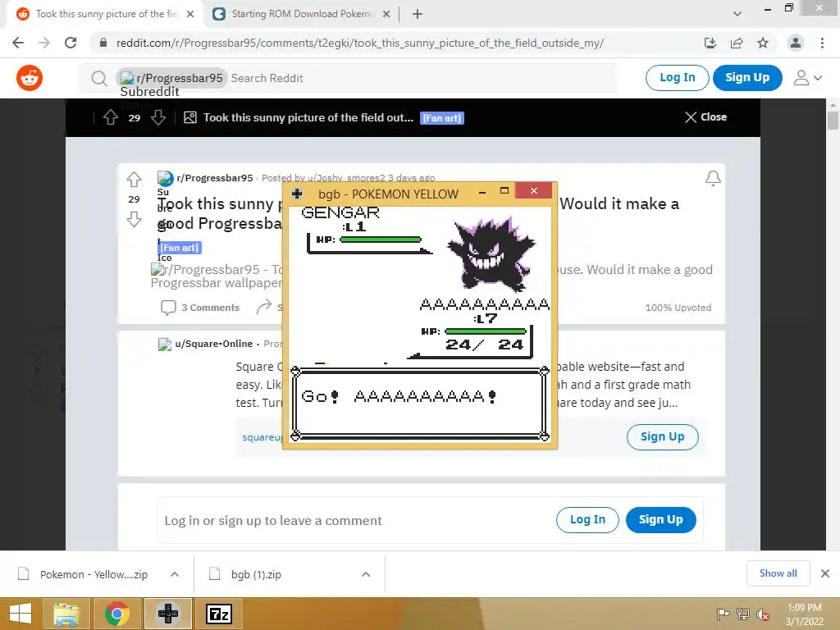Screen dimensions: 840x630
Task: Open u/Square-Online profile link
Action: [x=214, y=344]
